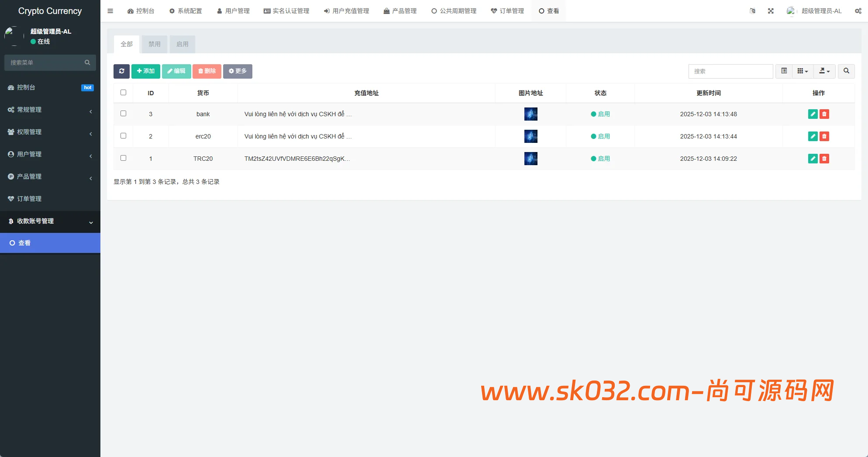Check the select-all checkbox in table header
868x457 pixels.
[x=123, y=92]
